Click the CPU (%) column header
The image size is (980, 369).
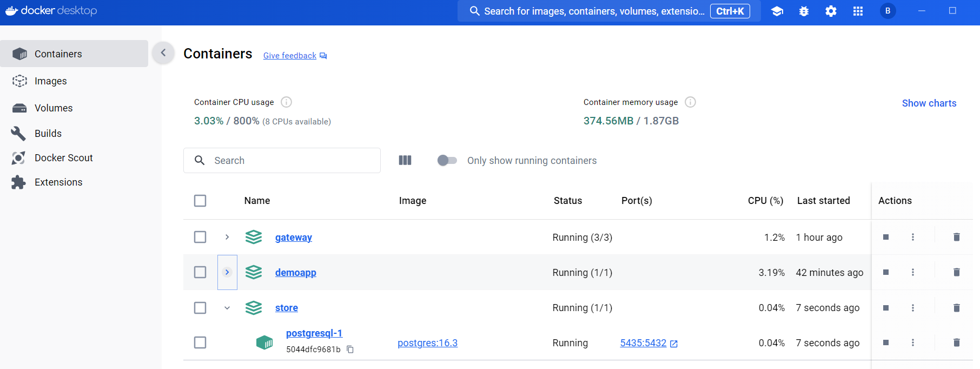click(x=765, y=201)
